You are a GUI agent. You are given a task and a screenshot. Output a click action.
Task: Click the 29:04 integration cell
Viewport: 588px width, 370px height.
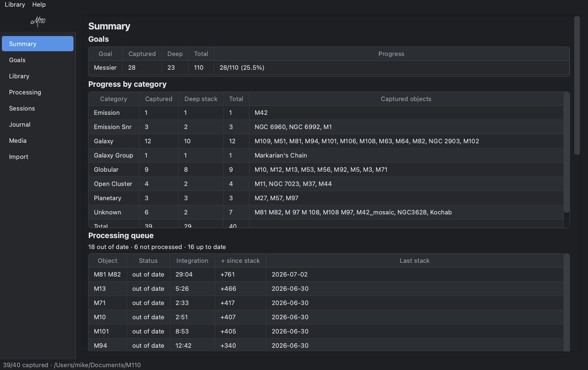tap(192, 274)
